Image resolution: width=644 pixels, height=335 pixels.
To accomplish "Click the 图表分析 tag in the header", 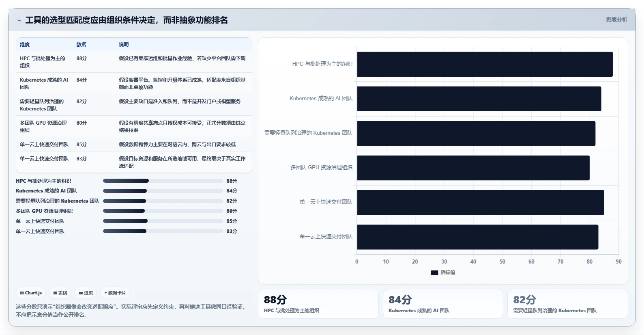I will click(616, 19).
